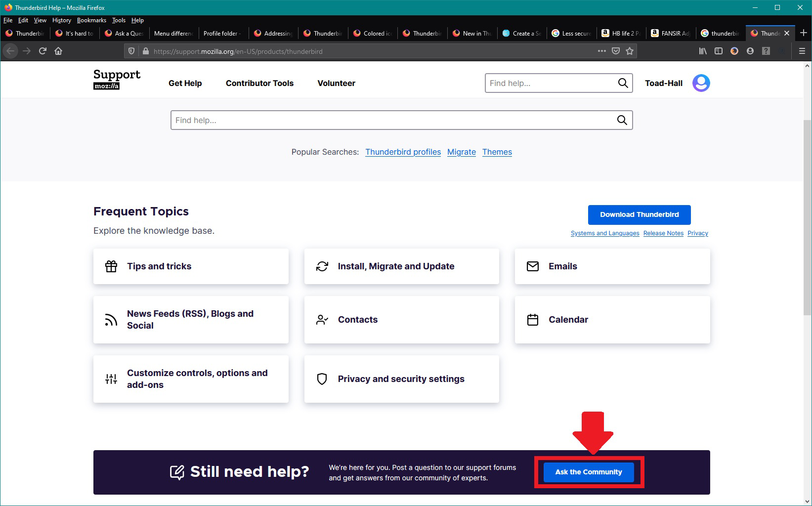Open Systems and Languages link
The height and width of the screenshot is (506, 812).
[x=605, y=233]
